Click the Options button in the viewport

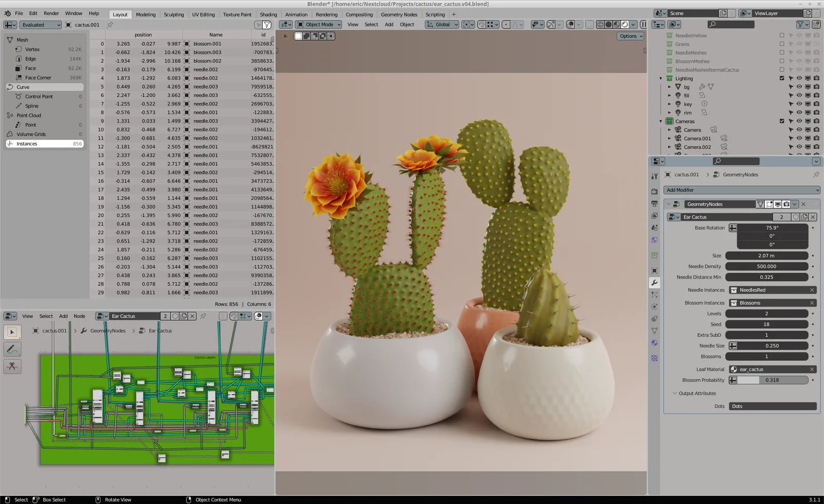pos(630,36)
